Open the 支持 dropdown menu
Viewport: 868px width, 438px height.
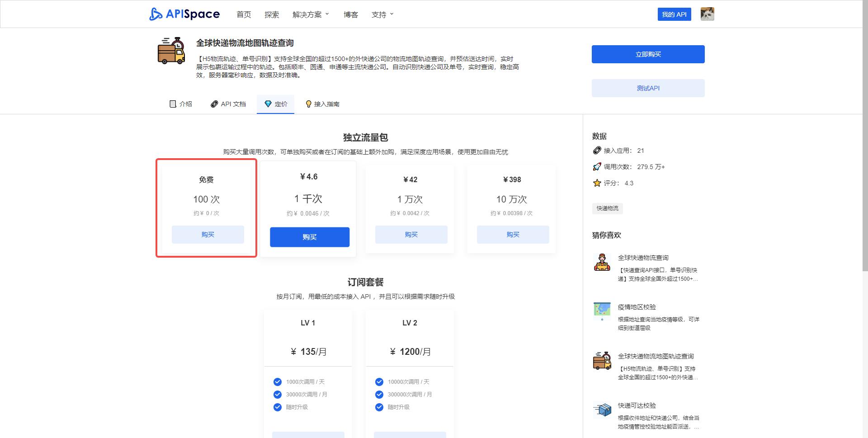pyautogui.click(x=380, y=14)
